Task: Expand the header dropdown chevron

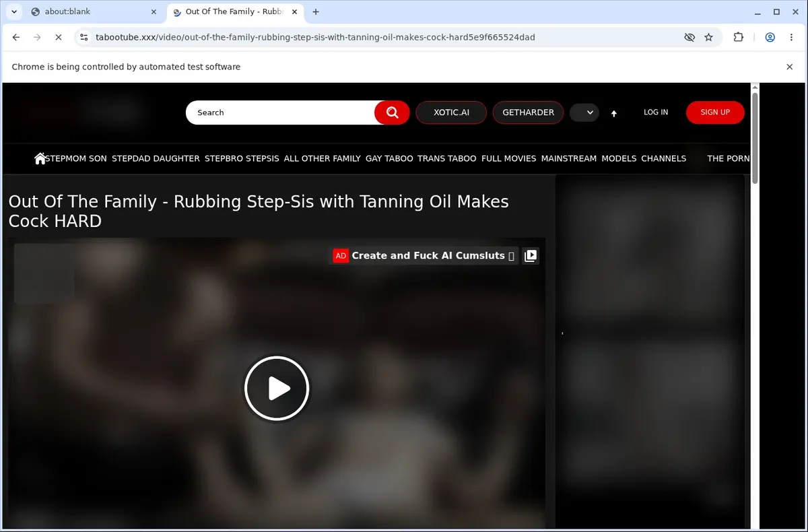Action: point(584,112)
